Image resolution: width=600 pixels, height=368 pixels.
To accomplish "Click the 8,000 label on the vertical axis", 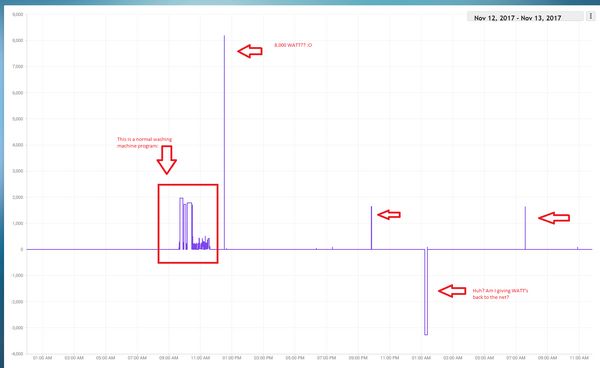I will [18, 41].
